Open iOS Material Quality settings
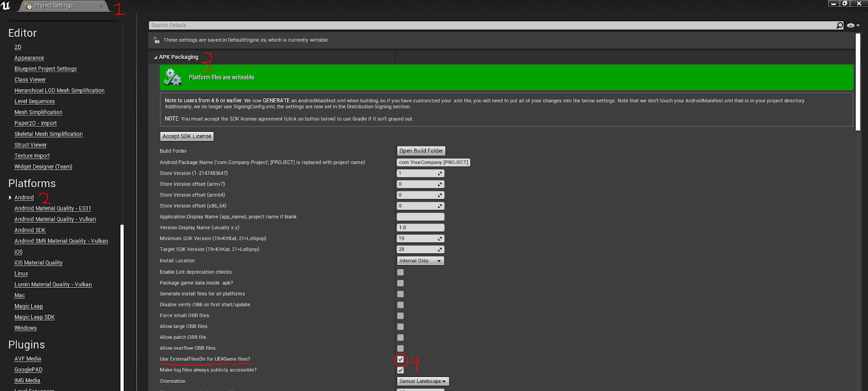The image size is (868, 391). [x=39, y=262]
